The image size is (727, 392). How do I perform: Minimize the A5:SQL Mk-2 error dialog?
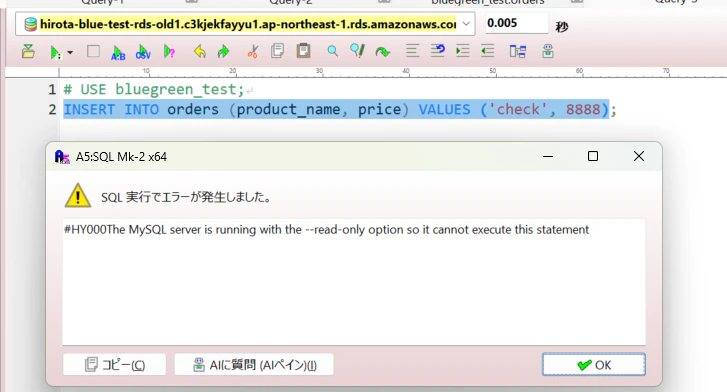tap(548, 156)
